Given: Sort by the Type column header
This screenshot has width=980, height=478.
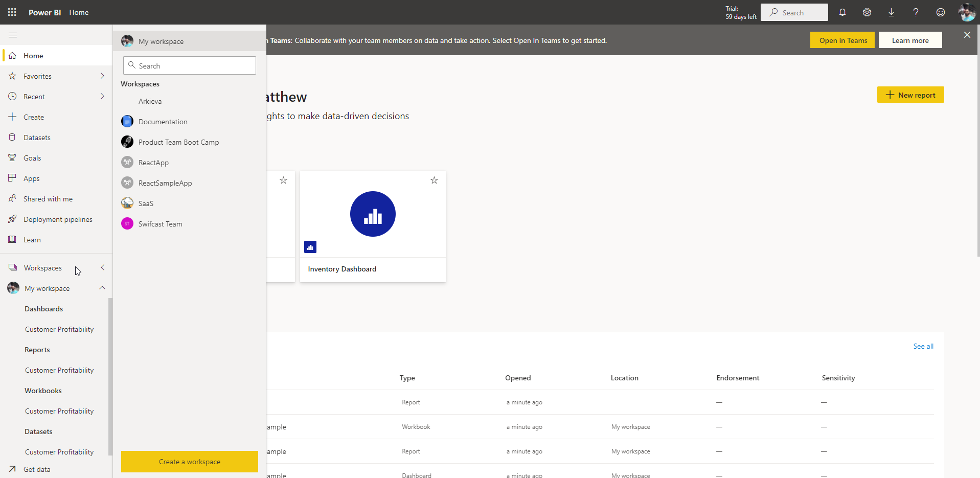Looking at the screenshot, I should pos(407,378).
